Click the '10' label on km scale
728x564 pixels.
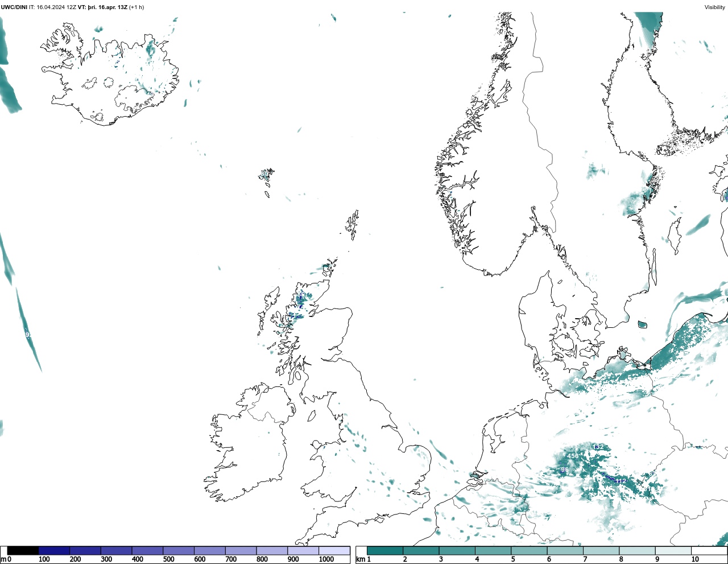pyautogui.click(x=695, y=559)
